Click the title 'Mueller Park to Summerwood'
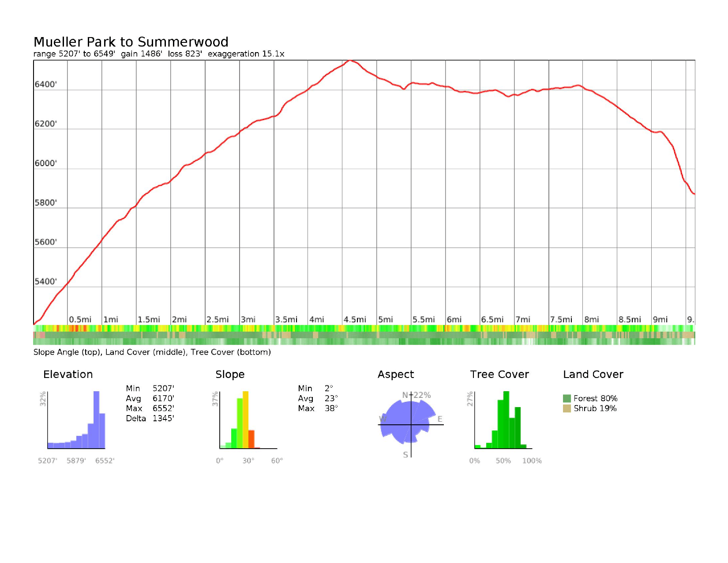 (131, 42)
